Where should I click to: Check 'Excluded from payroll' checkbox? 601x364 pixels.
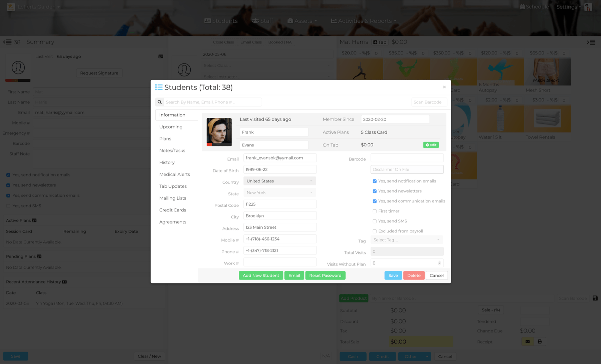(375, 231)
